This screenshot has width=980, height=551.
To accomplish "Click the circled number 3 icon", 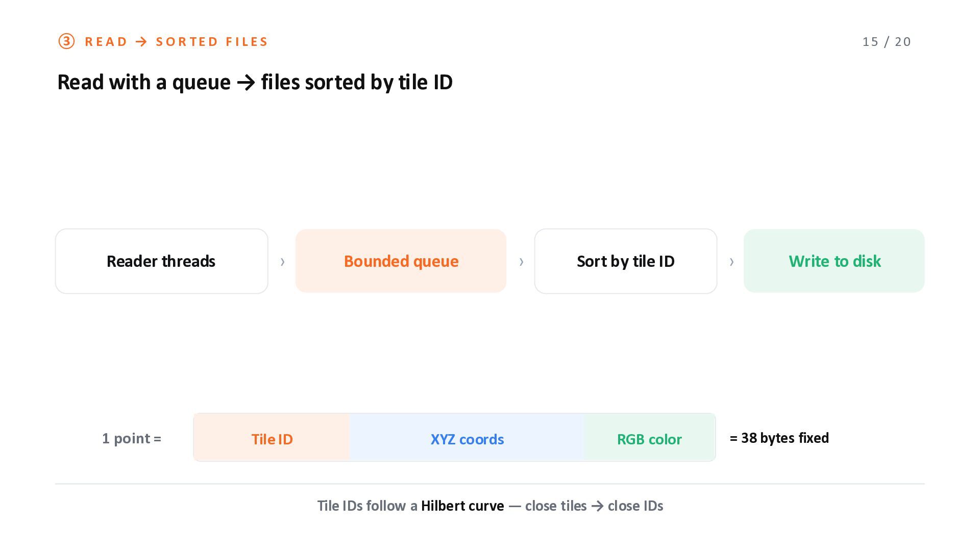I will click(x=66, y=41).
